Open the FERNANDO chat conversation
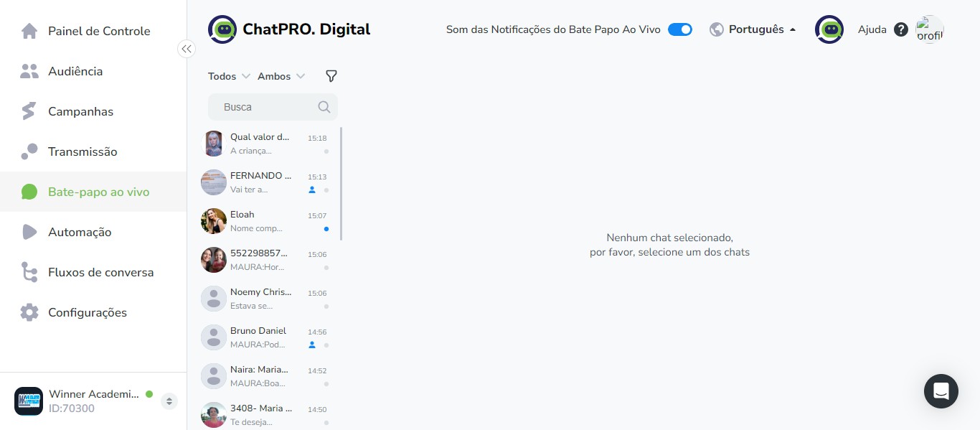 coord(264,182)
